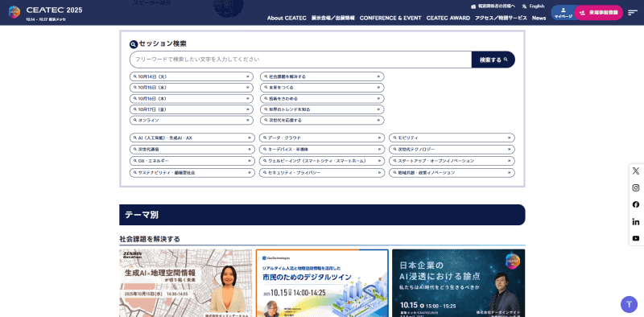Click the 社会課題を解決する section heading
Viewport: 644px width, 317px height.
click(150, 239)
